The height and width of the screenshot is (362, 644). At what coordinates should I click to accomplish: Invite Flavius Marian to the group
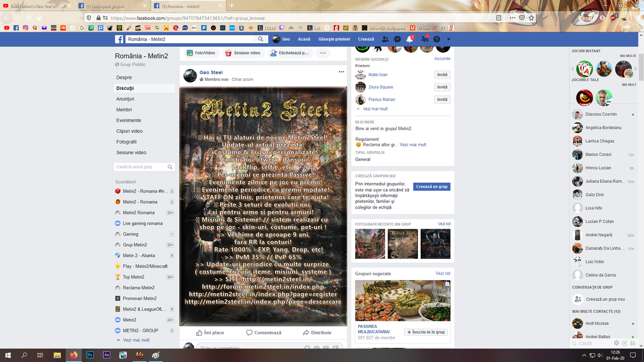coord(442,100)
